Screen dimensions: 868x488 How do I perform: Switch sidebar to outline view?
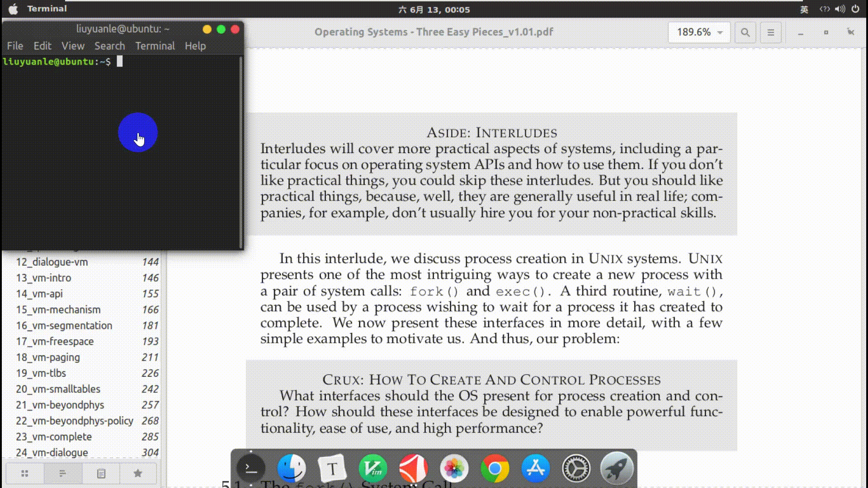63,473
